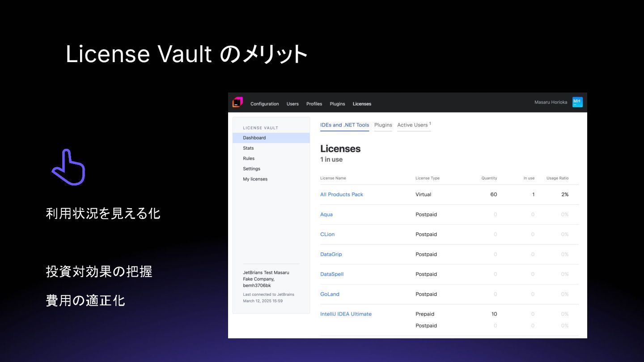644x362 pixels.
Task: Click the Postpaid type in DataGrip row
Action: point(426,254)
